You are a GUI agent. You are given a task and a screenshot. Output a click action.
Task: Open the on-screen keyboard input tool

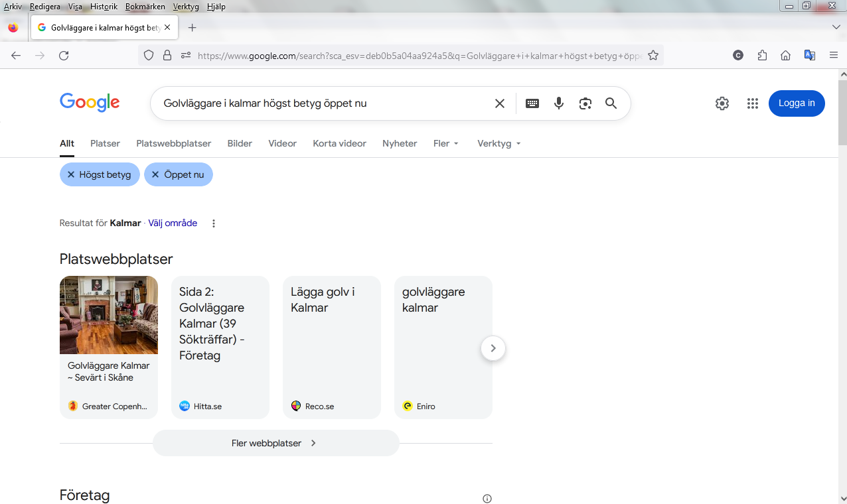tap(532, 103)
